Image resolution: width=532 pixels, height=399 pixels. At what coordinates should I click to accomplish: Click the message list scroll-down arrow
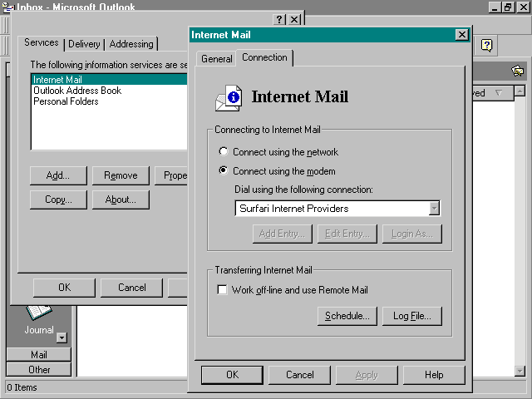click(x=520, y=371)
